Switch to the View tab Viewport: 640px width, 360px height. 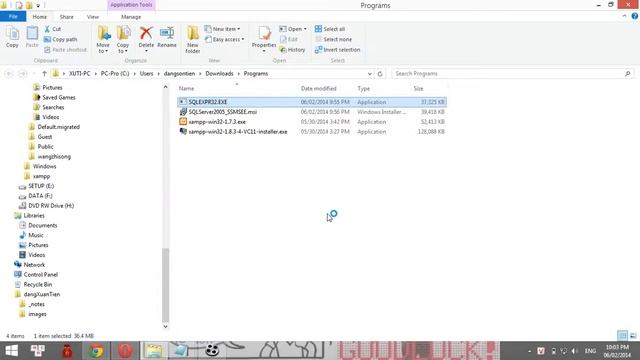[x=93, y=17]
